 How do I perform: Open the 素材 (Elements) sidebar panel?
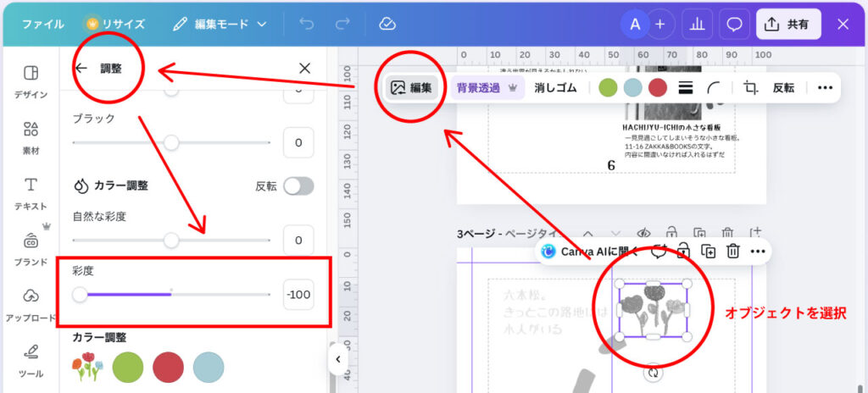click(x=31, y=137)
